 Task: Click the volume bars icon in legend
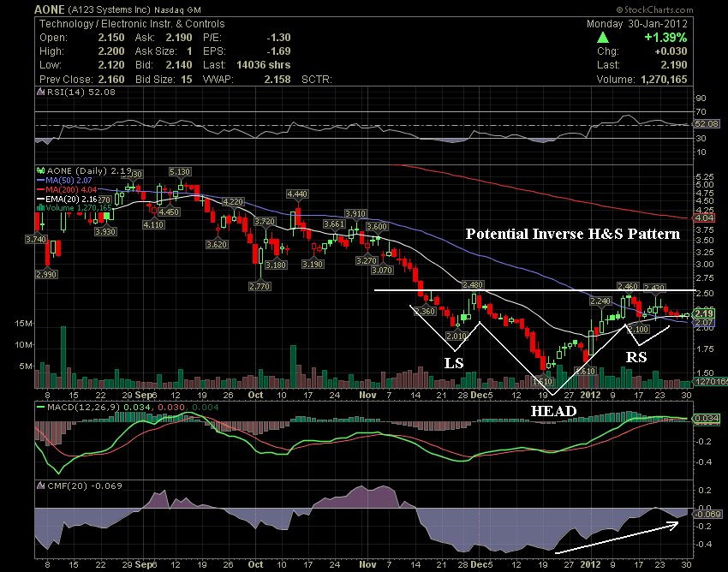click(x=41, y=208)
